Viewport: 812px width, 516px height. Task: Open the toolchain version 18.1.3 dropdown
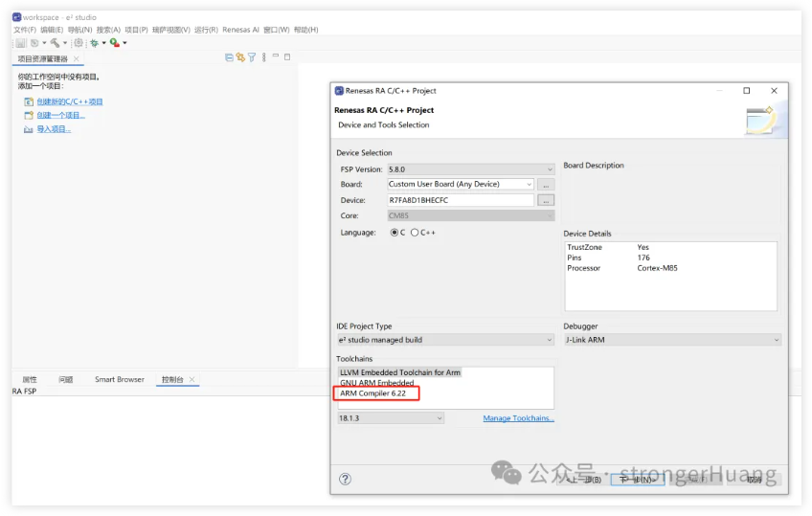[x=440, y=418]
